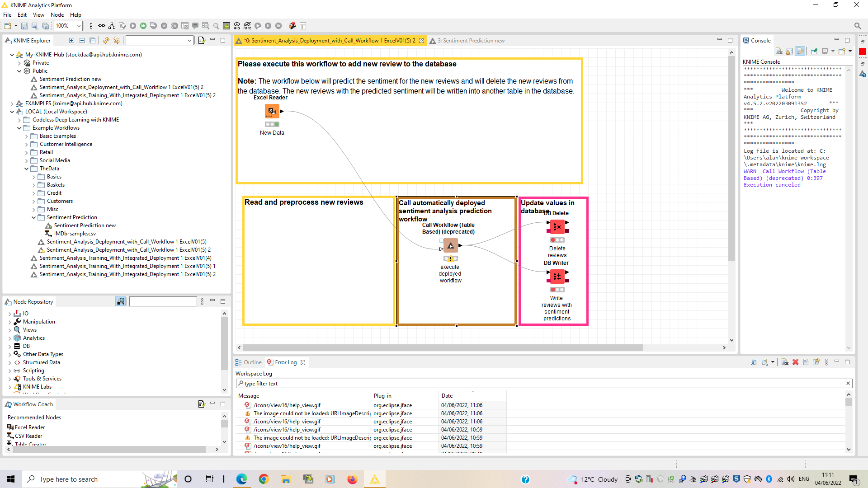Click Refresh icon in KNIME Explorer

(x=106, y=41)
